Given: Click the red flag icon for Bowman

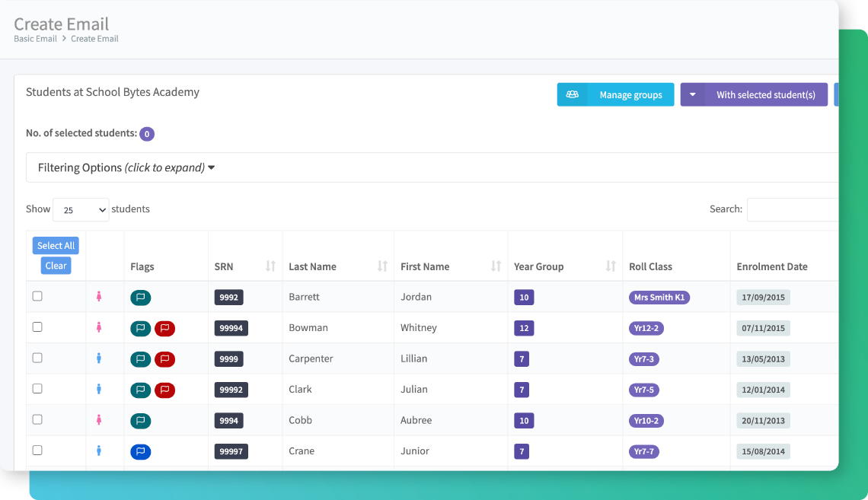Looking at the screenshot, I should coord(165,329).
